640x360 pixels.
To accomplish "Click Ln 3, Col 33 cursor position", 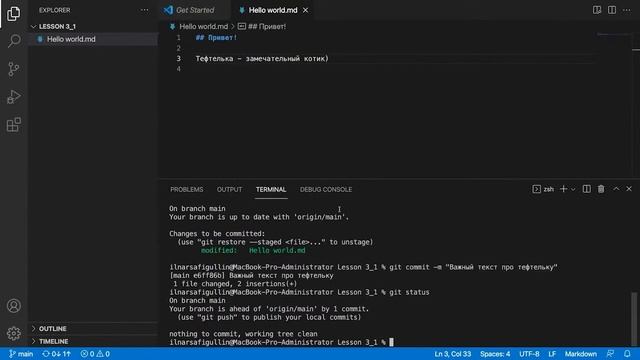I will click(x=452, y=354).
